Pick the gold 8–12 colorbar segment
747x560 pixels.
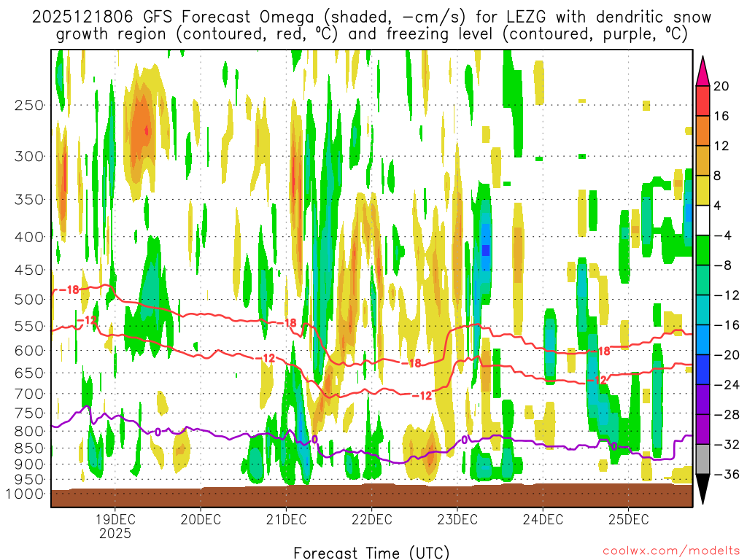[703, 161]
